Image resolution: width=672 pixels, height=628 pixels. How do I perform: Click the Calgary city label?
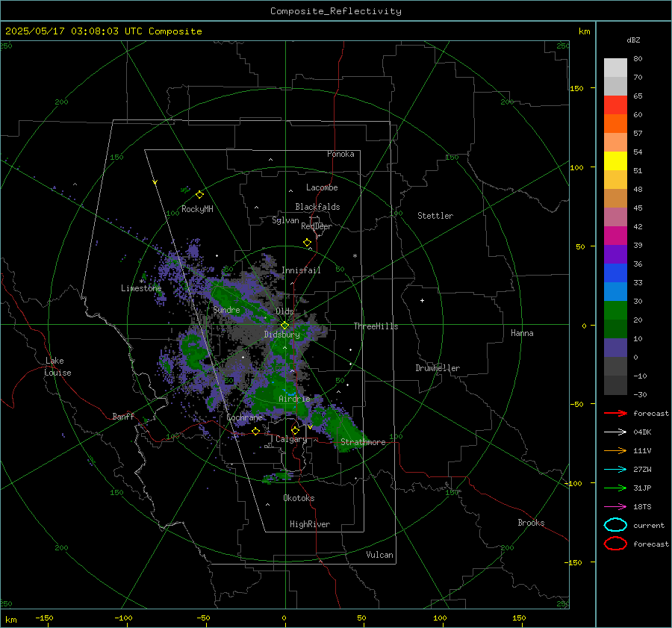(291, 439)
